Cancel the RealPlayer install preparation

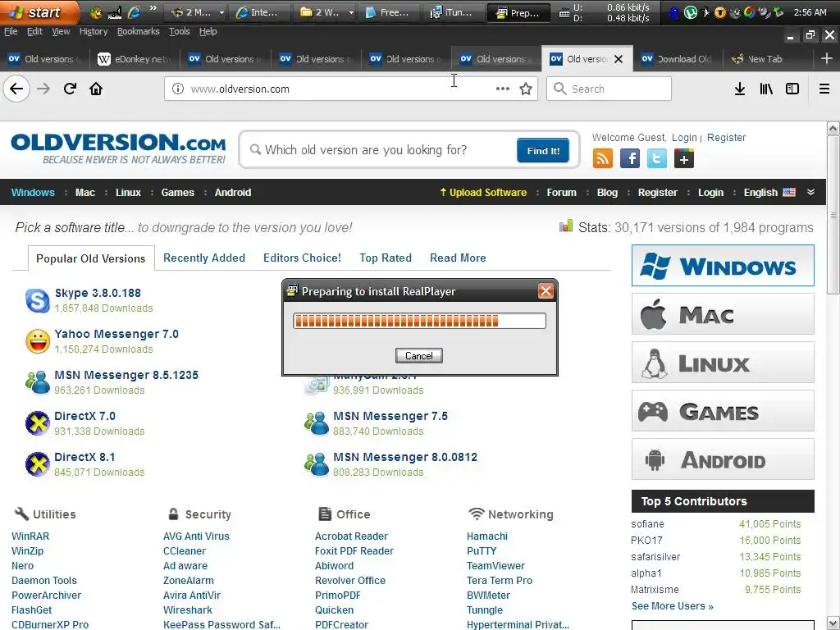coord(419,356)
